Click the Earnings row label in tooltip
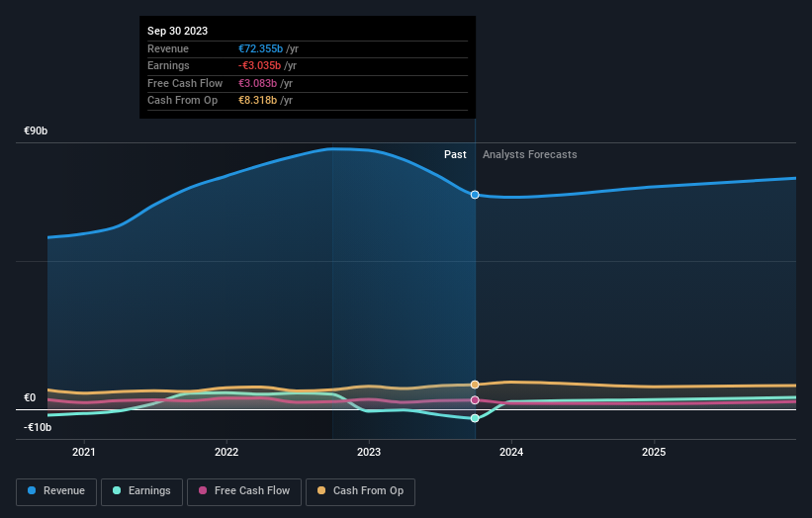 [x=168, y=65]
